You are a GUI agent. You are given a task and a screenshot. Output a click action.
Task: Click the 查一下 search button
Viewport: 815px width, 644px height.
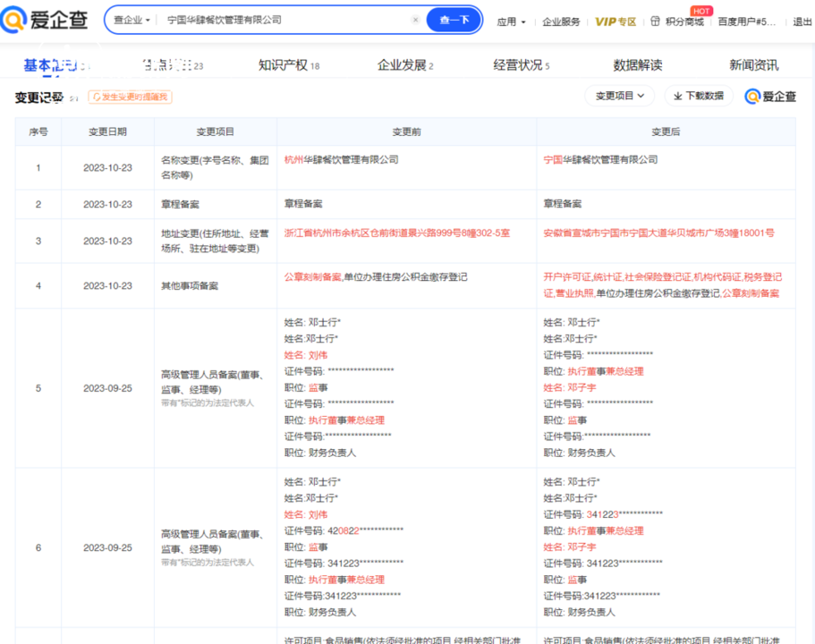pos(454,20)
